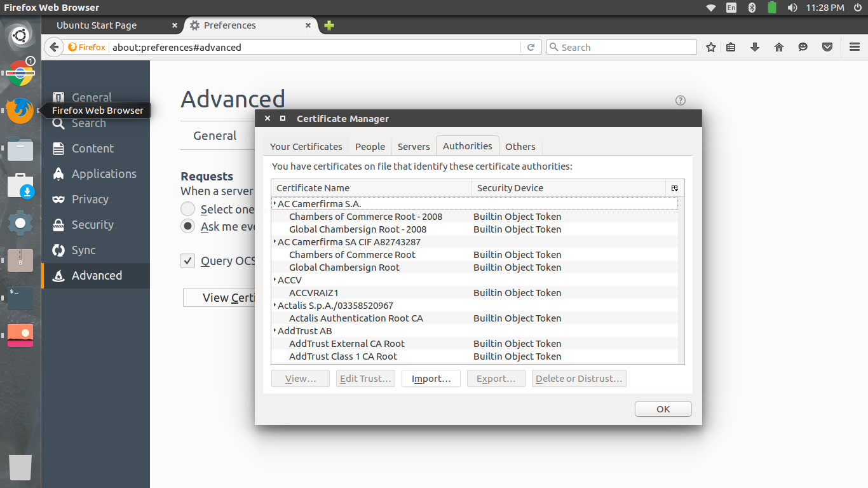This screenshot has height=488, width=868.
Task: Bookmark this page with the star icon
Action: click(x=710, y=46)
